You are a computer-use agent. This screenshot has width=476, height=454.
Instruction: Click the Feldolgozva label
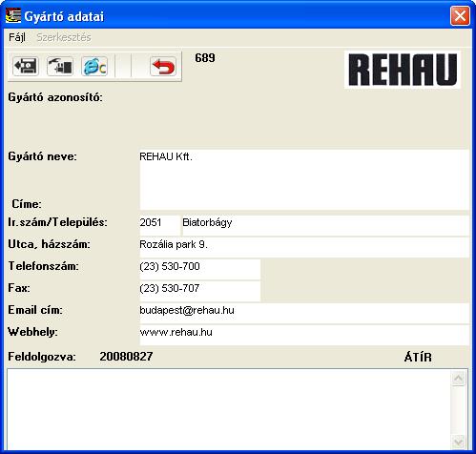(x=42, y=357)
